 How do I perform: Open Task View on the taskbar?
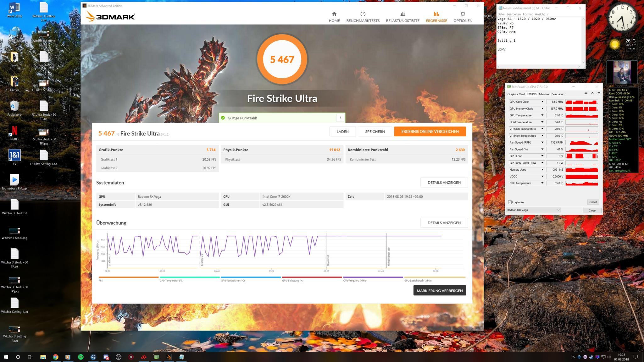30,357
